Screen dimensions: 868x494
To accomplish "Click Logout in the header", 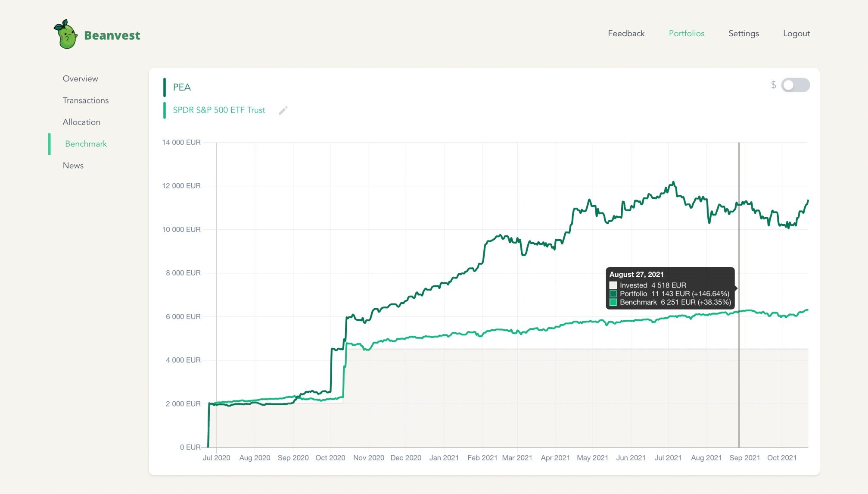I will [x=796, y=34].
